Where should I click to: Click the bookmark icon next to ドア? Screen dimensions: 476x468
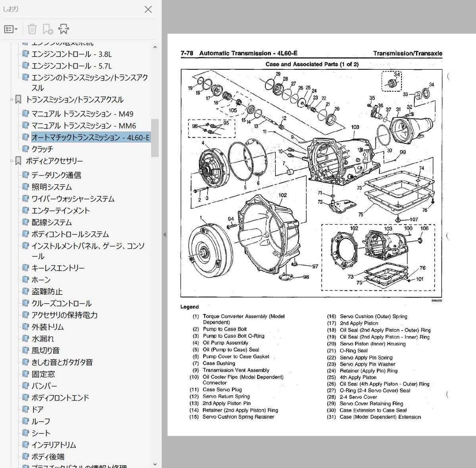pos(25,409)
